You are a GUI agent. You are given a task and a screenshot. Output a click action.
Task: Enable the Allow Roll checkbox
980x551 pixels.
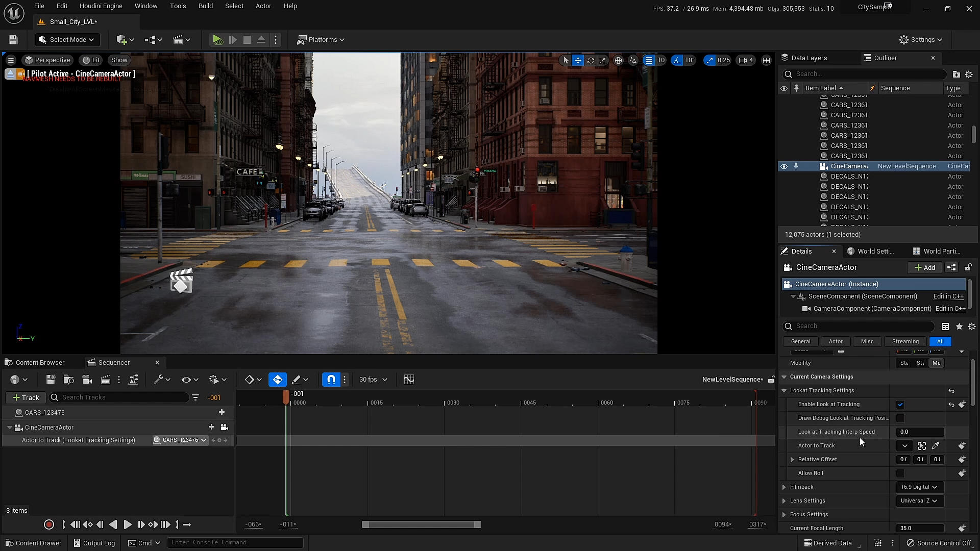click(900, 473)
